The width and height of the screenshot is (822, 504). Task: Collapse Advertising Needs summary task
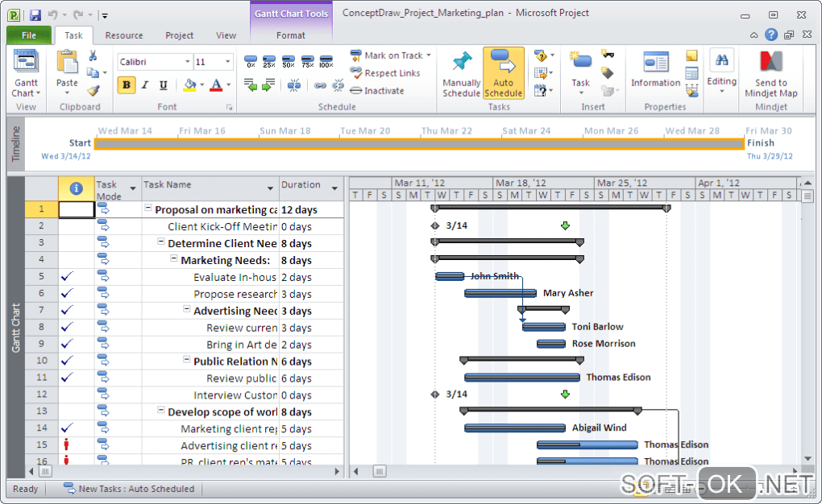[x=187, y=309]
